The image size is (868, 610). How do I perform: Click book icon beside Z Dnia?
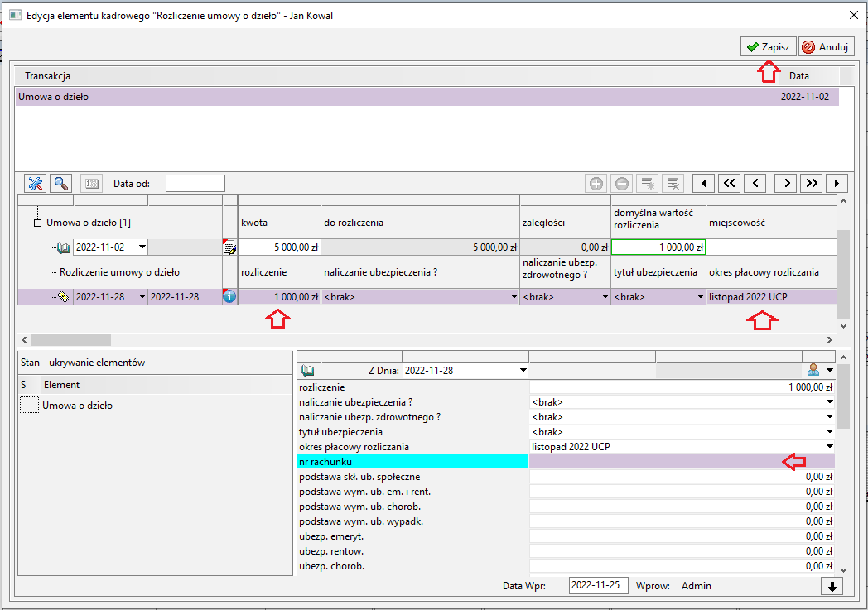[x=308, y=371]
